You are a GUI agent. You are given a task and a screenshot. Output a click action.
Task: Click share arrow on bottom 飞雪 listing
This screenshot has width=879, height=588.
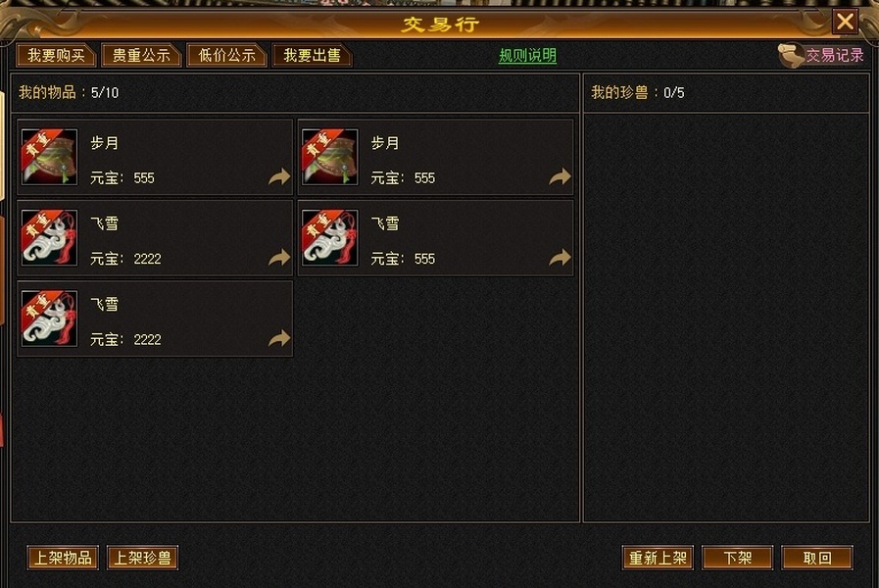point(279,338)
